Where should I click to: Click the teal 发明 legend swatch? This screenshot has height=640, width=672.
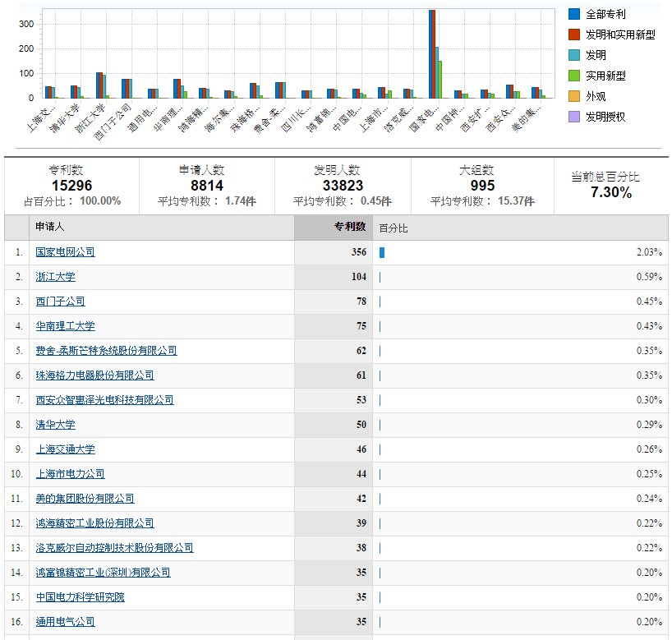574,55
